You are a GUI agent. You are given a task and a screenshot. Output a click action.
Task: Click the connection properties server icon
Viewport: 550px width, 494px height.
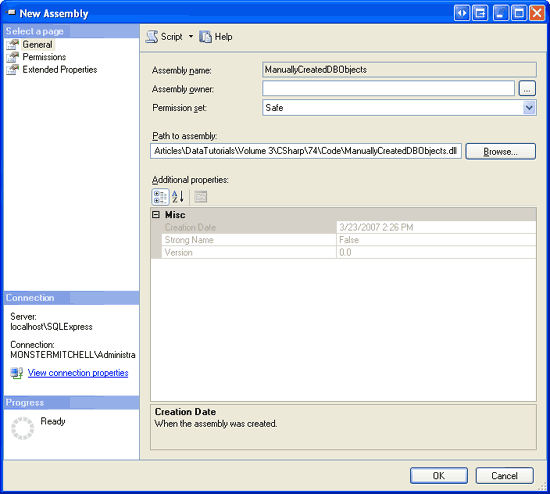[x=16, y=373]
